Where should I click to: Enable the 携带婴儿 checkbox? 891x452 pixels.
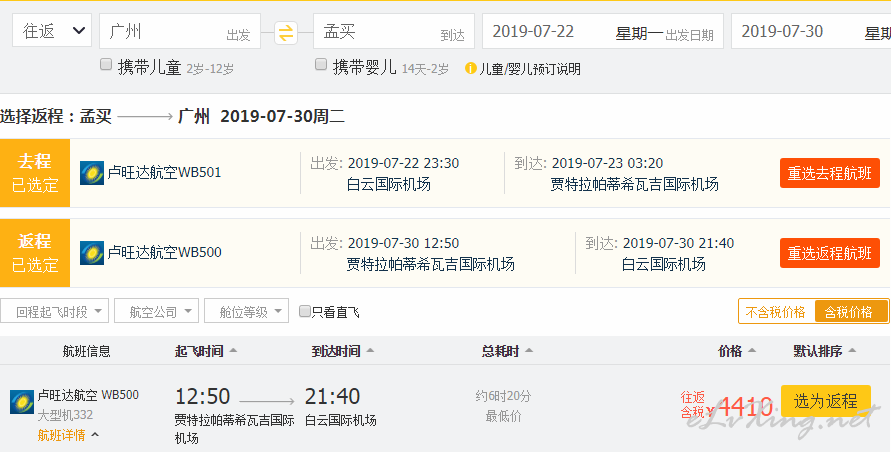321,64
